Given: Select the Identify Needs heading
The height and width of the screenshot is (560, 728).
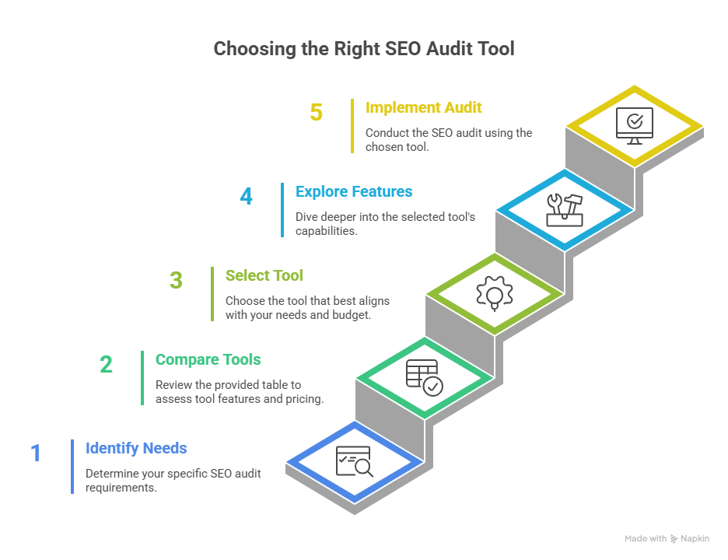Looking at the screenshot, I should click(136, 448).
